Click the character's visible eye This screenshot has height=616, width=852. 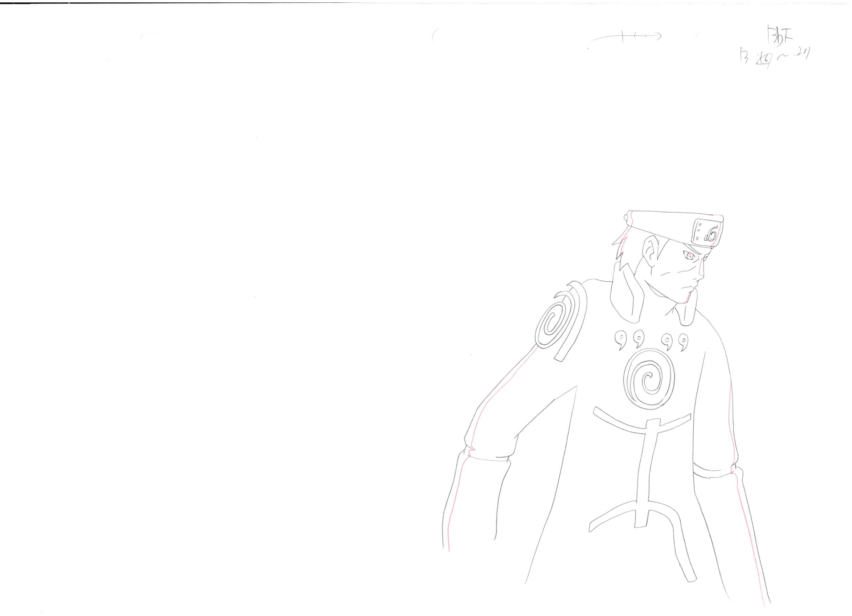689,256
